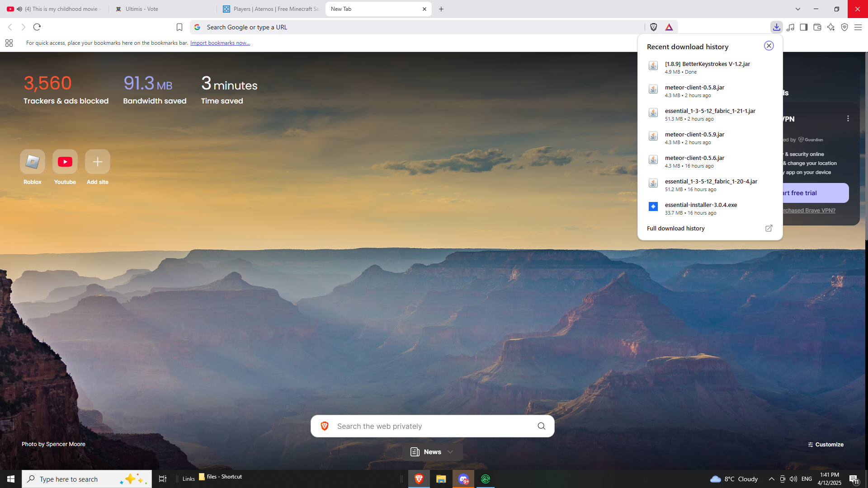Screen dimensions: 868x488
Task: Toggle the sidebar panel icon
Action: 803,27
